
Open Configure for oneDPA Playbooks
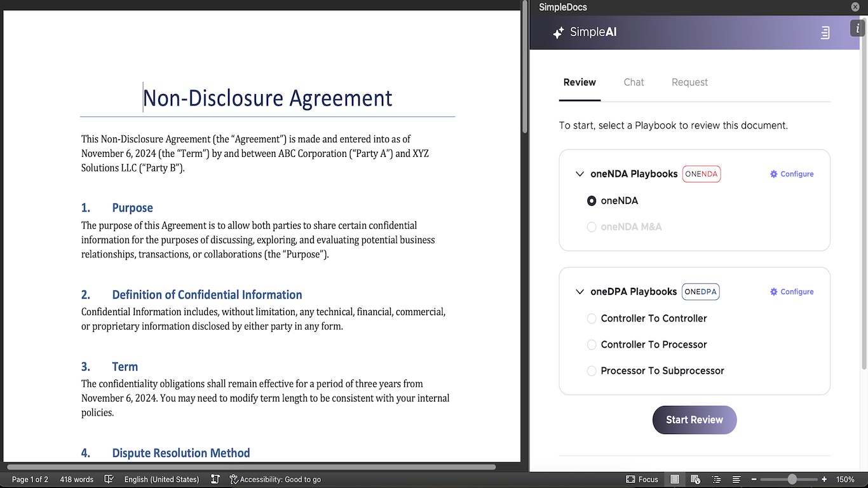click(x=792, y=292)
